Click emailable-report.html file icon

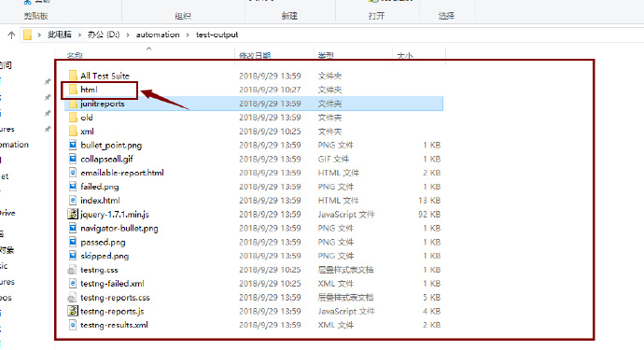click(73, 173)
